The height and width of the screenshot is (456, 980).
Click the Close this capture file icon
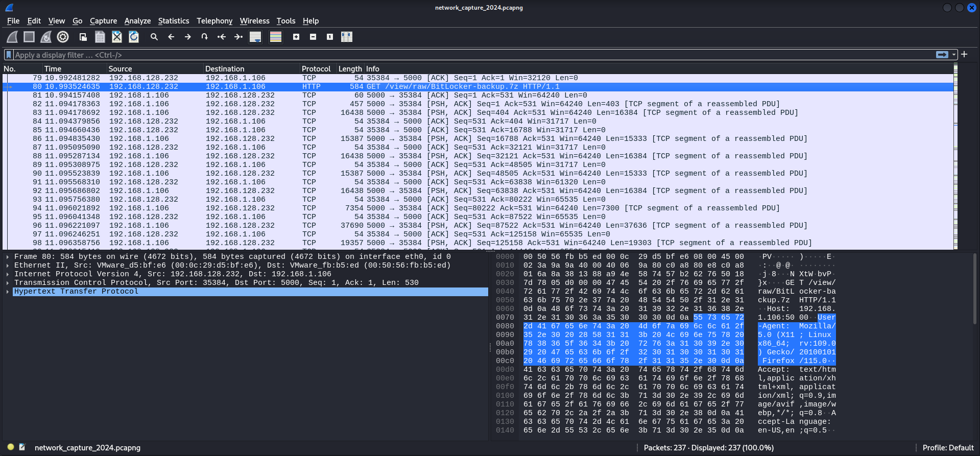pyautogui.click(x=117, y=37)
